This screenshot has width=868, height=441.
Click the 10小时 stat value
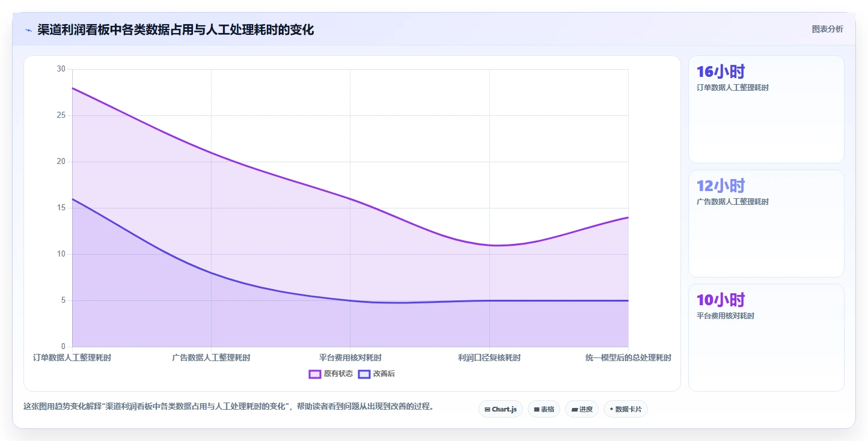pyautogui.click(x=721, y=300)
